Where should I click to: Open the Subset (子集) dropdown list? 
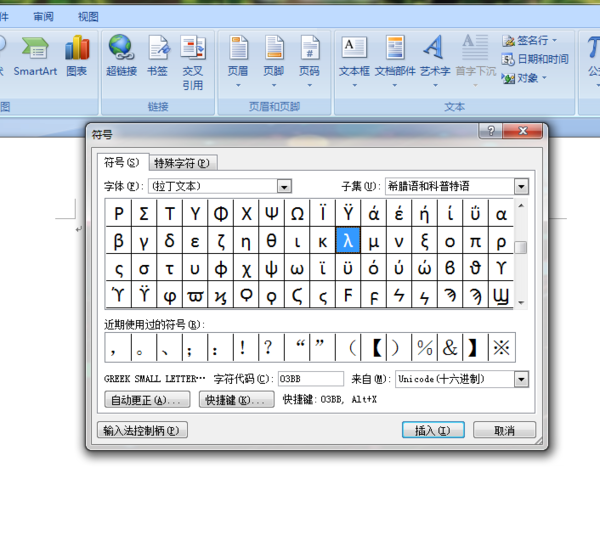click(x=521, y=186)
